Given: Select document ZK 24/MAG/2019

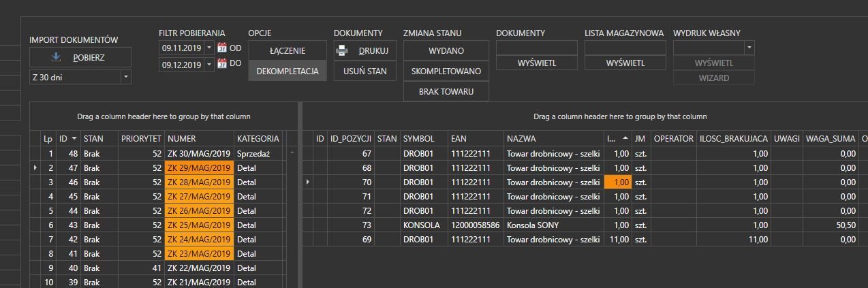Looking at the screenshot, I should tap(199, 239).
